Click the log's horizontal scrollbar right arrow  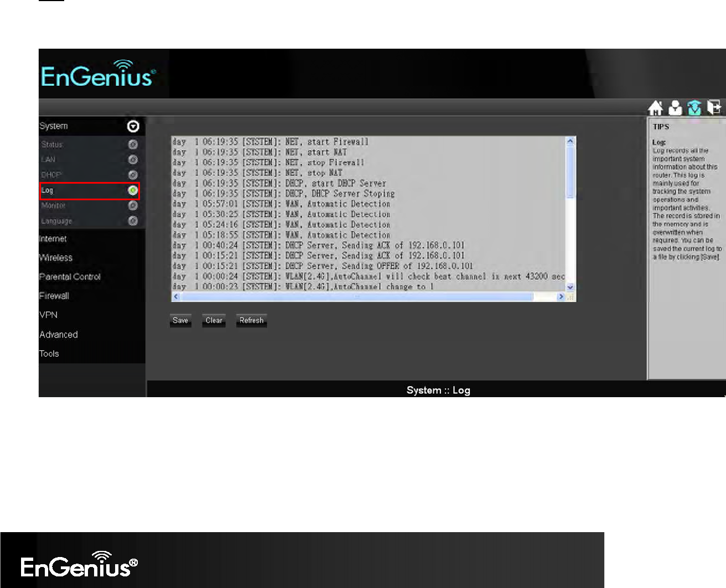pyautogui.click(x=561, y=296)
